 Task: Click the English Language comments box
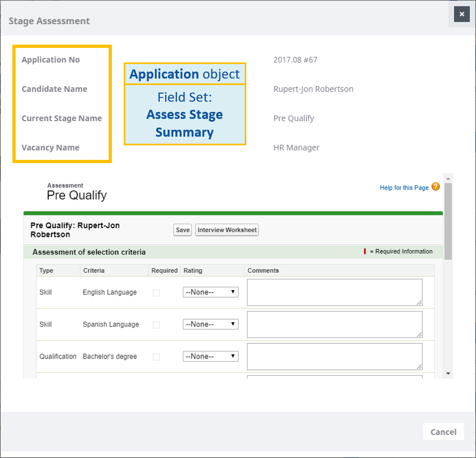click(334, 292)
